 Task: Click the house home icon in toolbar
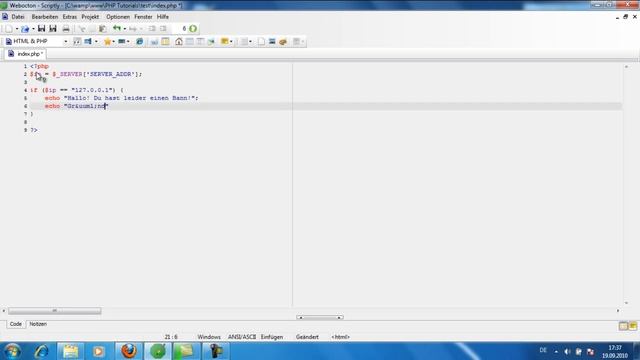pos(178,41)
